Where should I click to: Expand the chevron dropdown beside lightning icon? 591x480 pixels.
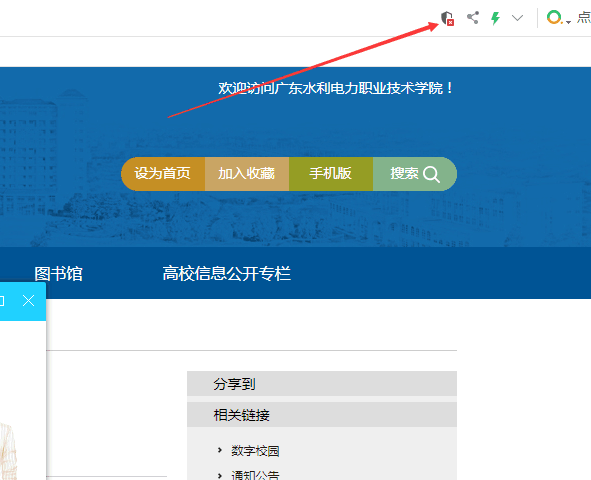pyautogui.click(x=518, y=18)
